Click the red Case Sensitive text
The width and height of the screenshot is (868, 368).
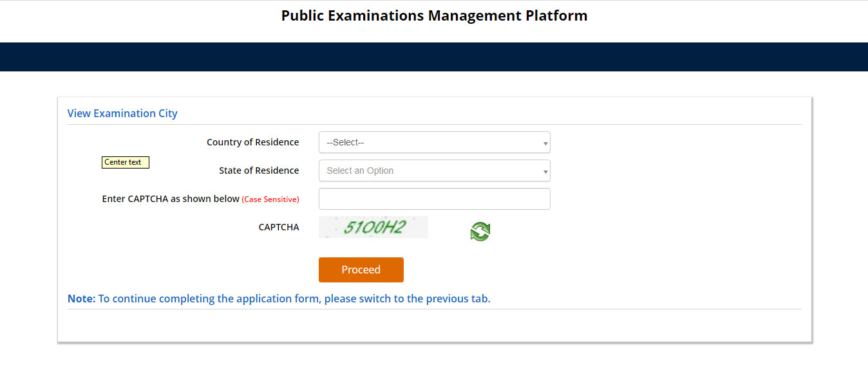click(x=270, y=199)
